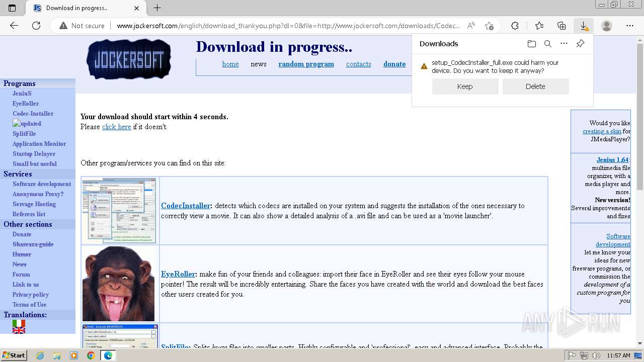The height and width of the screenshot is (362, 644).
Task: Keep the setup_CodecInstaller_full.exe download
Action: click(x=465, y=86)
